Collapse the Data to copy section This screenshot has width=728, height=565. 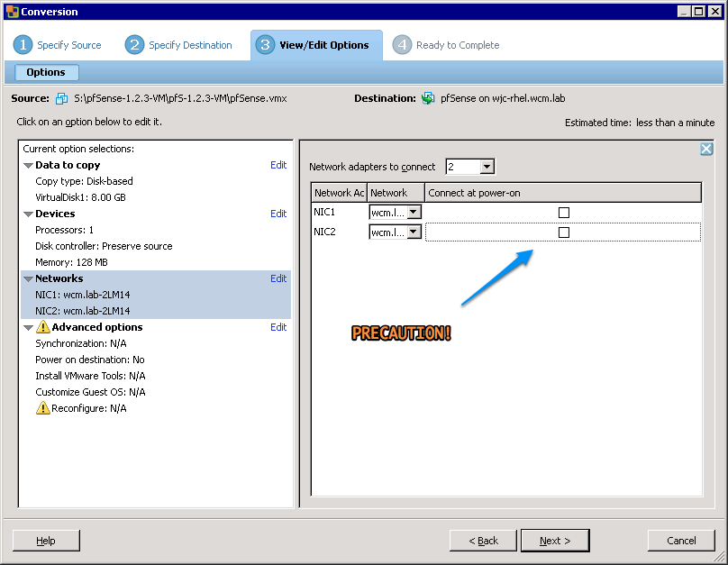pyautogui.click(x=28, y=165)
